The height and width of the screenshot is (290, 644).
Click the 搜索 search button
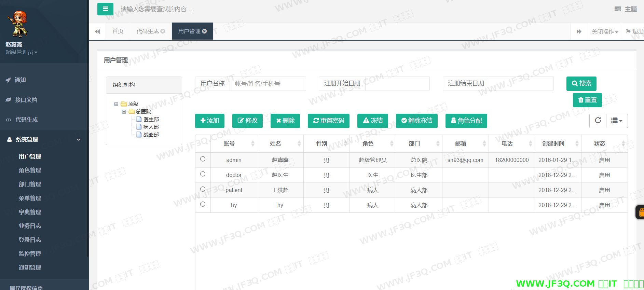coord(581,84)
